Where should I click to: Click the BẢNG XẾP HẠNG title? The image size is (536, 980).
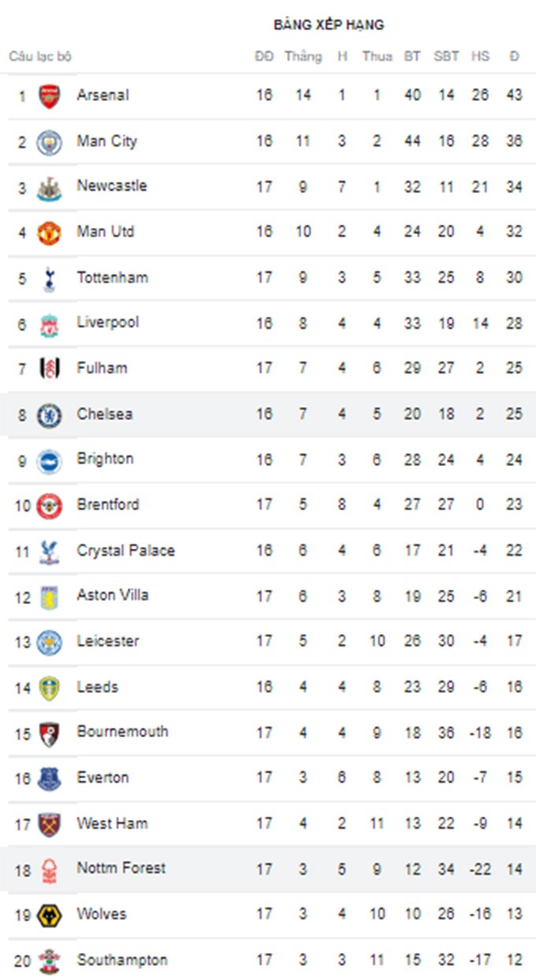(x=329, y=25)
